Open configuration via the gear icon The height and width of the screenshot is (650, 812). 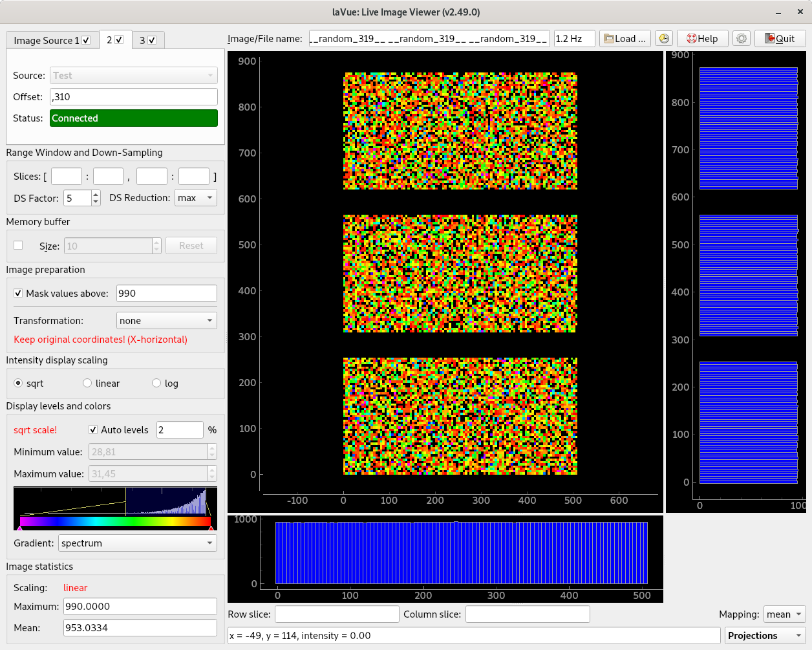742,39
